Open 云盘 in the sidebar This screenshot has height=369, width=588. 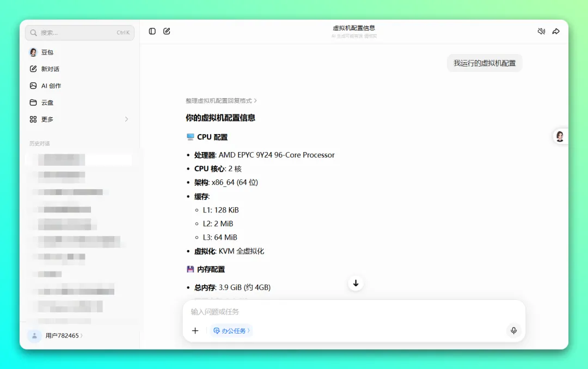[x=79, y=102]
